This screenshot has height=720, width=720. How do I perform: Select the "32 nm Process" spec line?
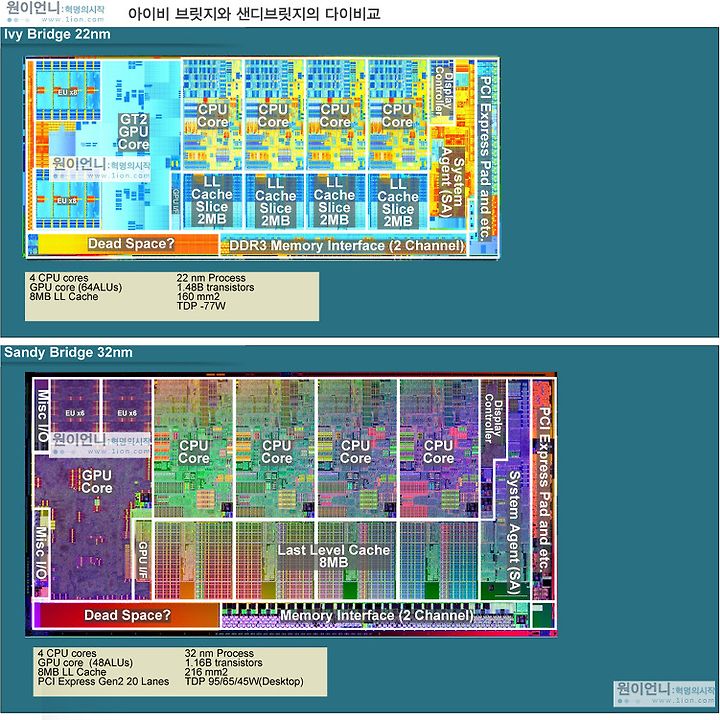click(219, 653)
